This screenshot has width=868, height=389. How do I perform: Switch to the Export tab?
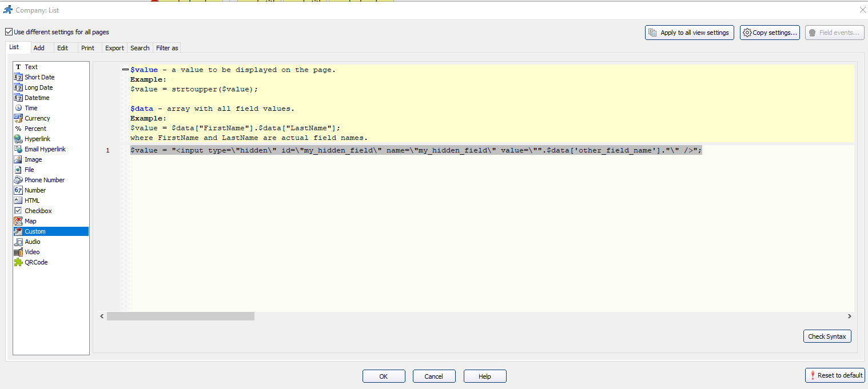click(114, 48)
